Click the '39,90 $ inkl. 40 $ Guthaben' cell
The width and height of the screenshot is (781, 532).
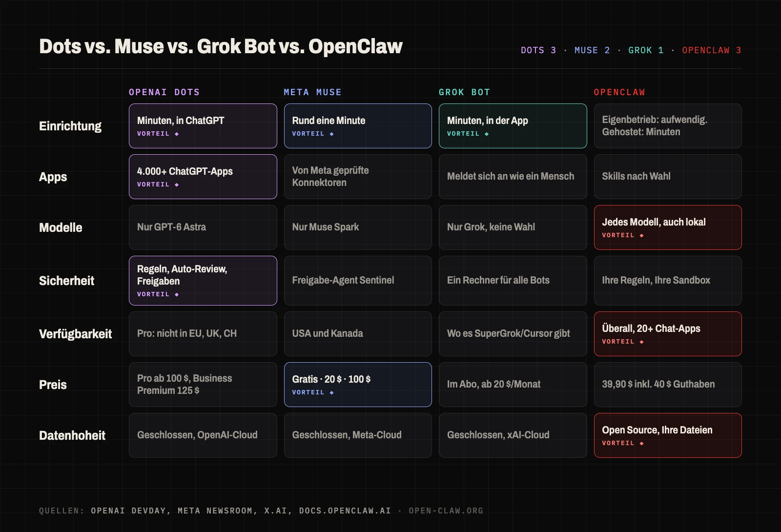click(x=668, y=385)
